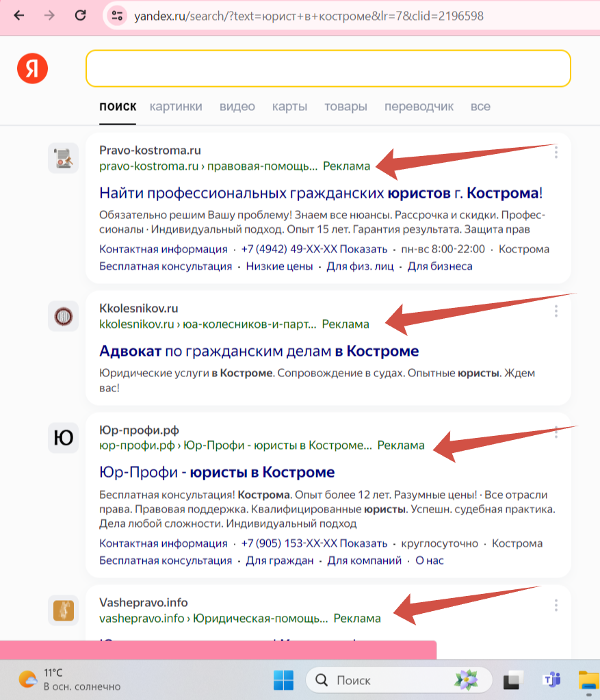Viewport: 600px width, 700px height.
Task: Go back using browser back arrow
Action: [18, 15]
